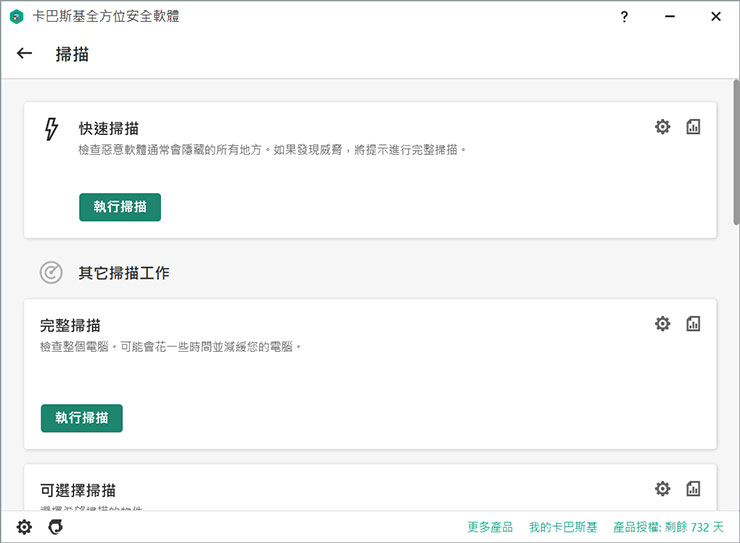Click the Kaspersky logo in title bar

(17, 17)
